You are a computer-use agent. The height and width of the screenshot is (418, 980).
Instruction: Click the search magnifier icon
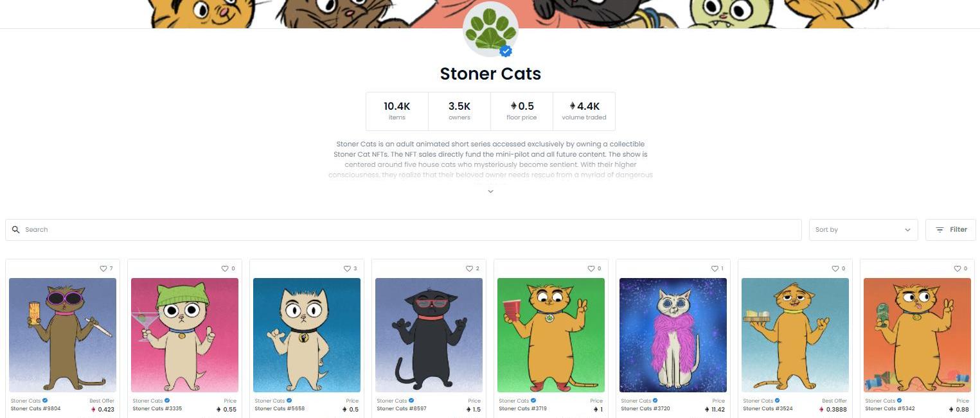[16, 230]
